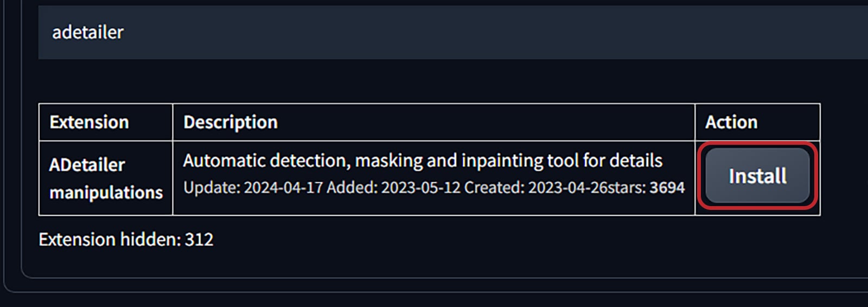Screen dimensions: 868x307
Task: Click the Added: 2023-05-12 date text
Action: (x=393, y=188)
